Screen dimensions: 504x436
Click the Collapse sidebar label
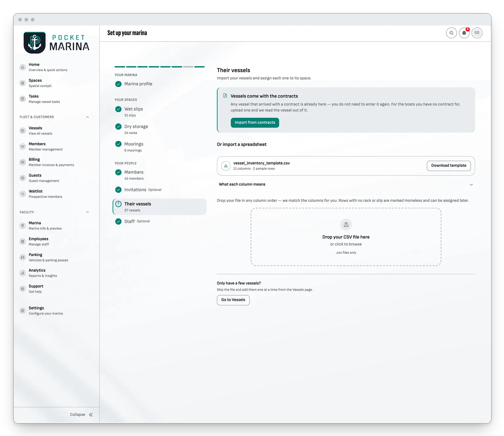click(x=77, y=414)
